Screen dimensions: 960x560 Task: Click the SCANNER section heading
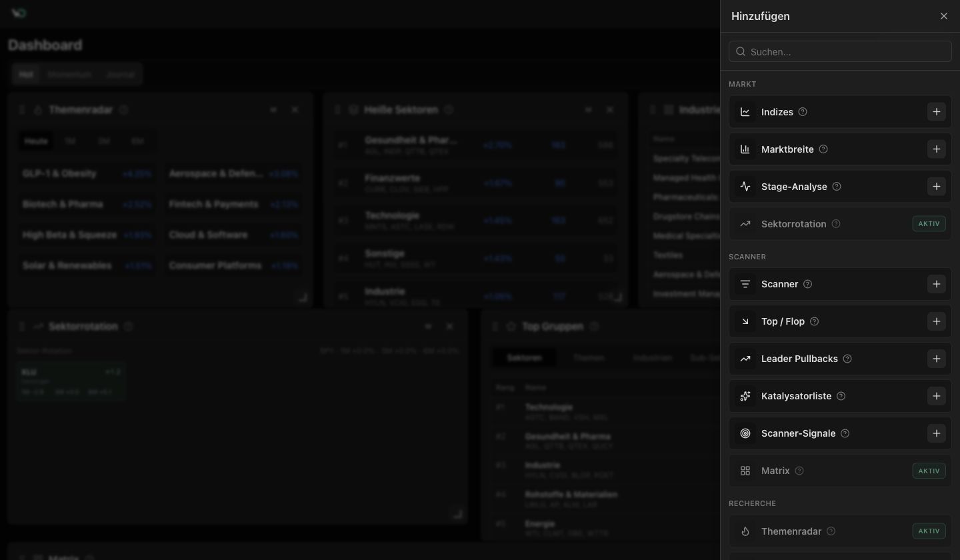click(x=747, y=257)
